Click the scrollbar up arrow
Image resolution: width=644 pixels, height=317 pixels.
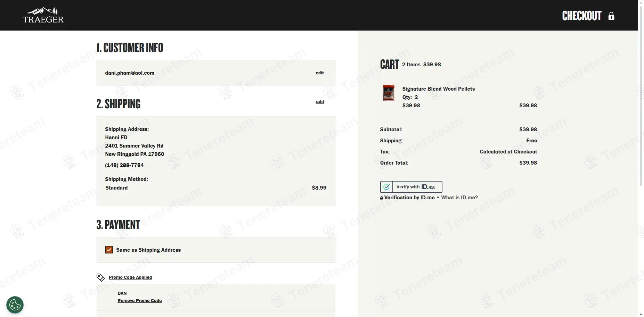point(641,3)
